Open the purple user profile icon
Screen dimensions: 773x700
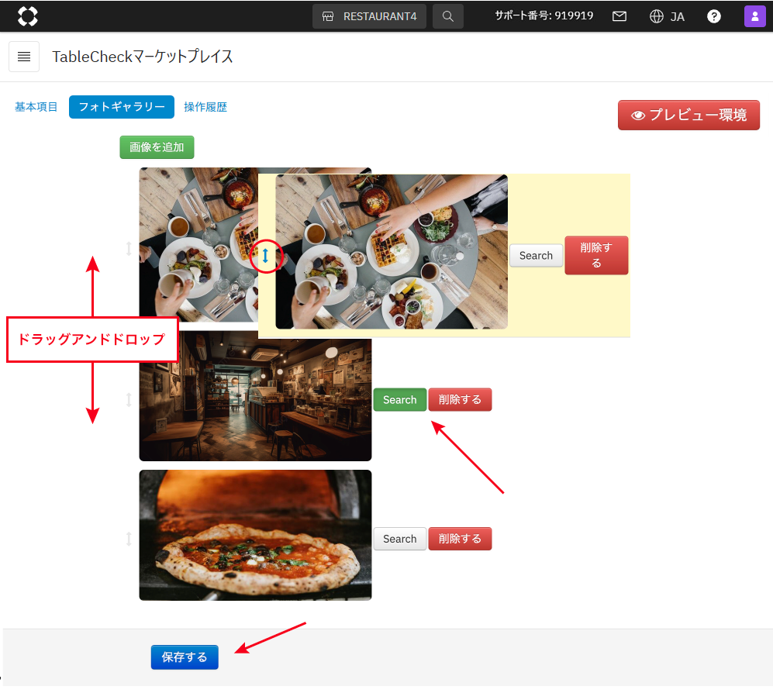tap(754, 16)
